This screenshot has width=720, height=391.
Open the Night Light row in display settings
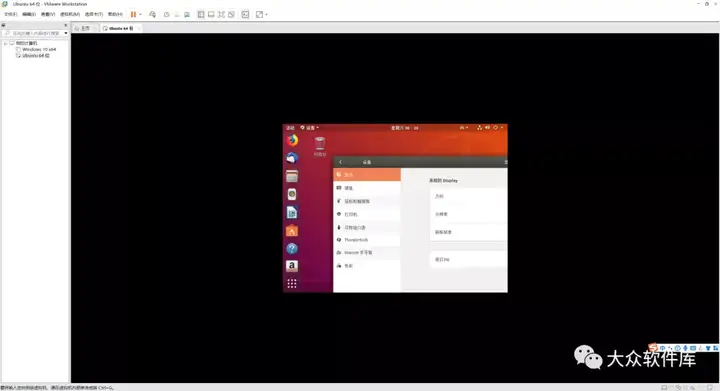pyautogui.click(x=468, y=260)
